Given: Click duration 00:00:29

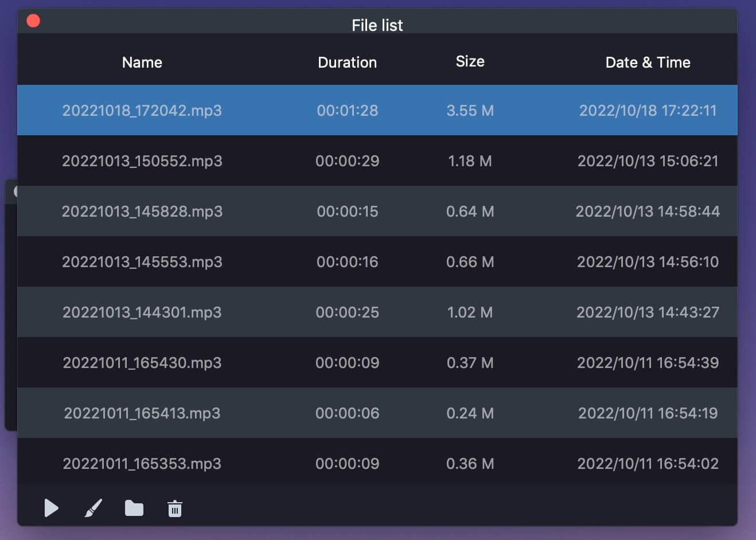Looking at the screenshot, I should (348, 161).
